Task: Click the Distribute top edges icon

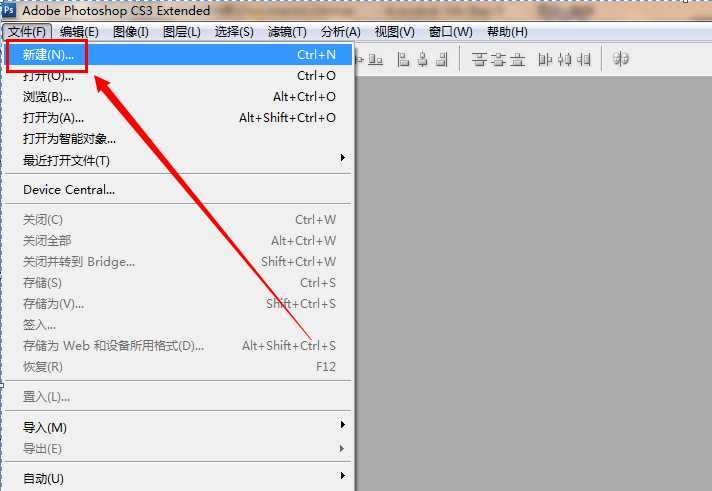Action: [479, 59]
